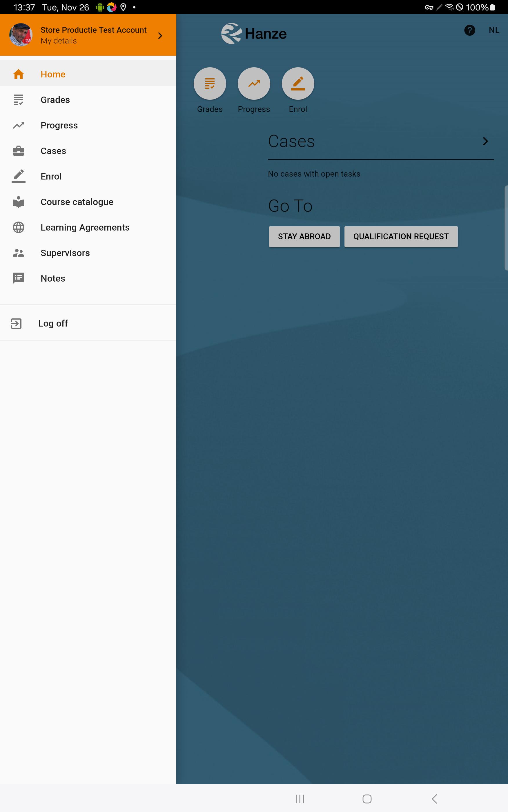Switch language to NL
Screen dimensions: 508x812
(494, 30)
